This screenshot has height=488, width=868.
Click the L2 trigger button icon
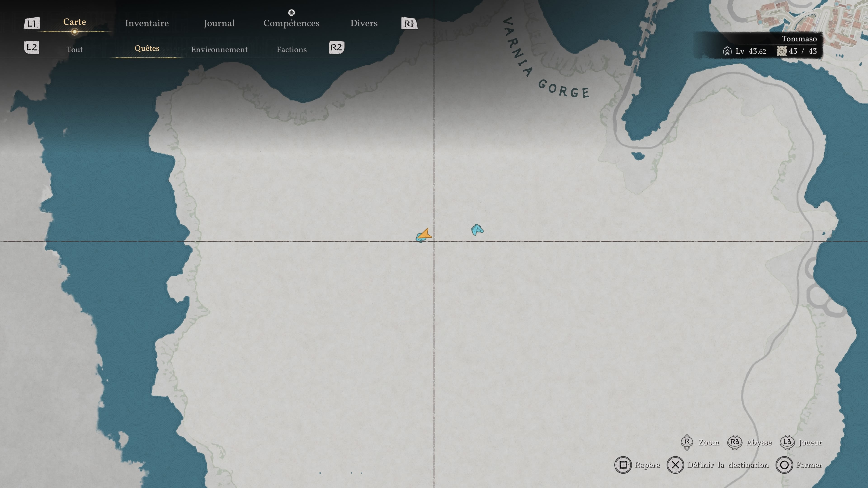coord(32,47)
